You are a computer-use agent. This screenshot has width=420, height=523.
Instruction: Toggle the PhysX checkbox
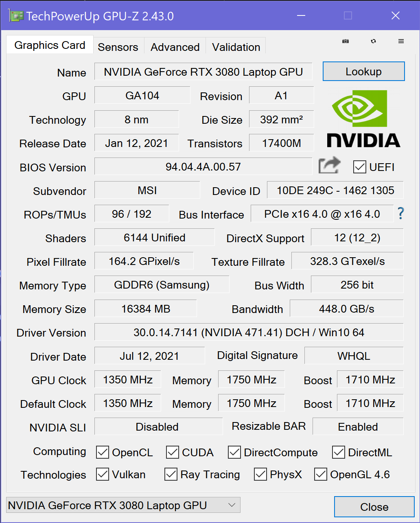click(260, 474)
